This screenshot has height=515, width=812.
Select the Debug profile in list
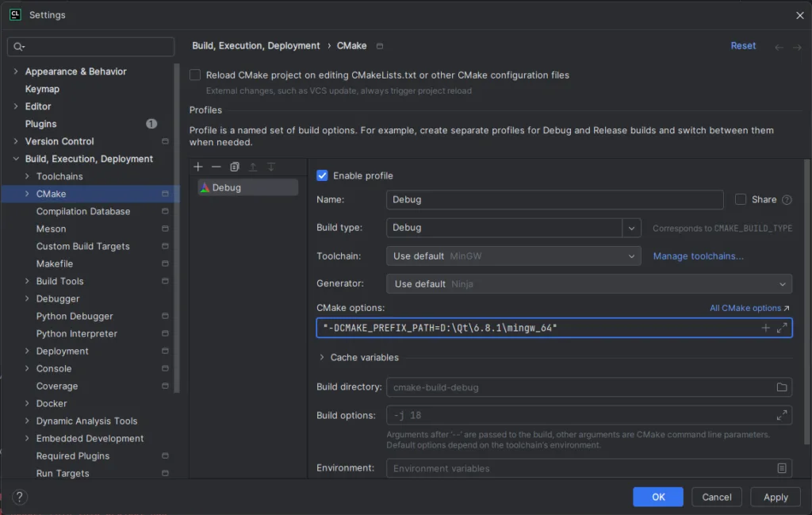(x=248, y=187)
